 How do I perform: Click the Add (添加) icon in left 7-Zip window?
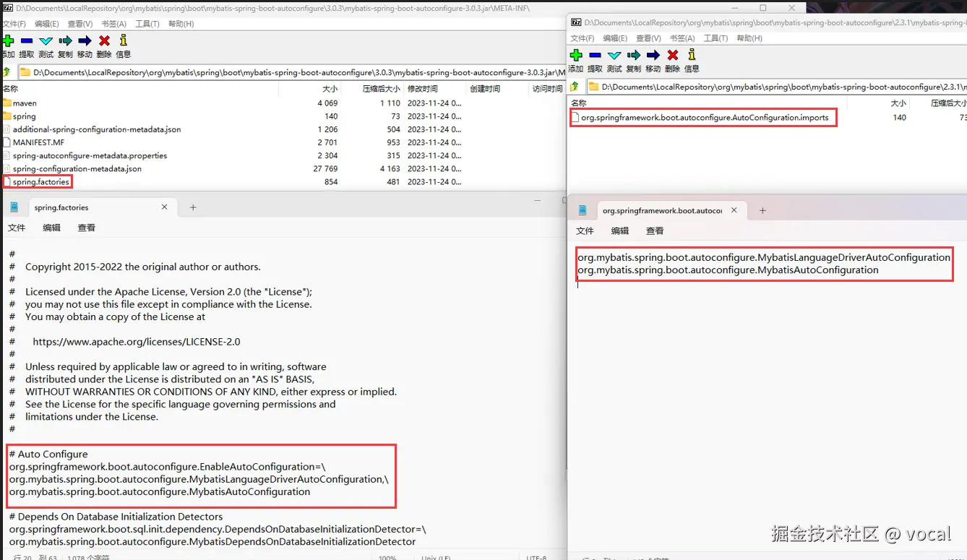tap(8, 40)
